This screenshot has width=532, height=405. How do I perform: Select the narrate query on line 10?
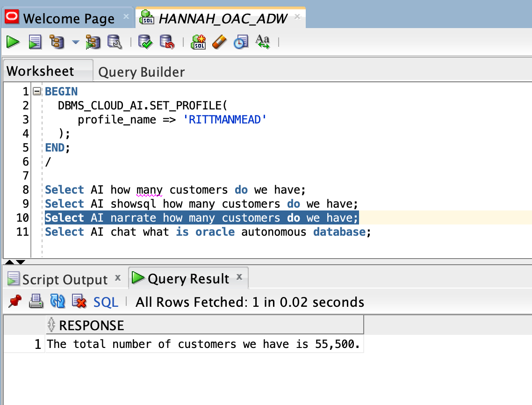(x=201, y=217)
